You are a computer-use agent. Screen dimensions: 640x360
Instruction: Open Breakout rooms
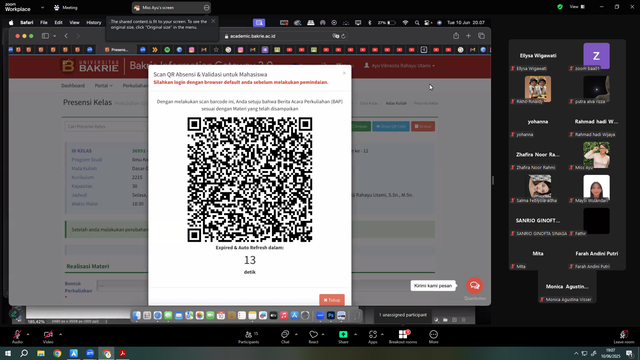(x=403, y=336)
